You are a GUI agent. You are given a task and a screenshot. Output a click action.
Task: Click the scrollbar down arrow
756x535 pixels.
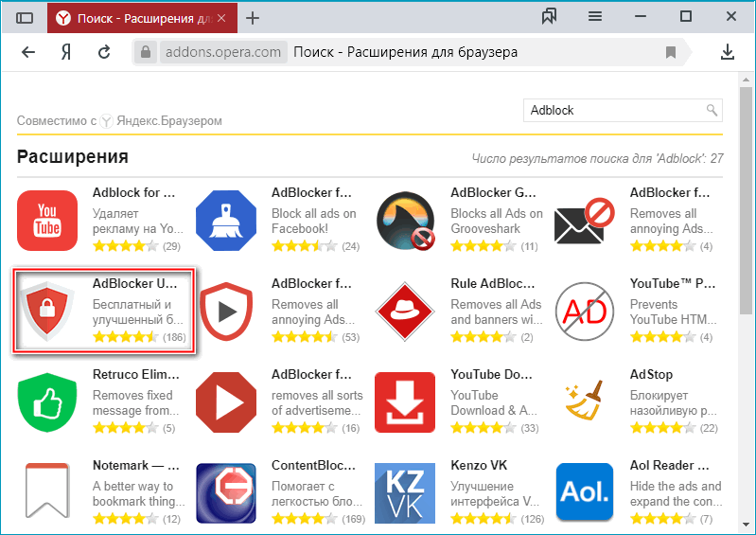(746, 525)
